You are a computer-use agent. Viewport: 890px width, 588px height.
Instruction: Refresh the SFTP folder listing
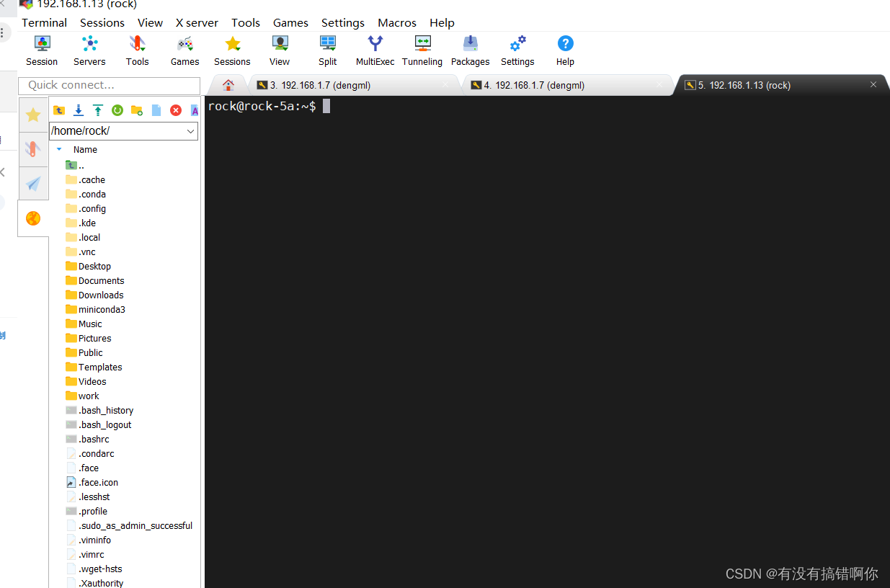point(117,110)
